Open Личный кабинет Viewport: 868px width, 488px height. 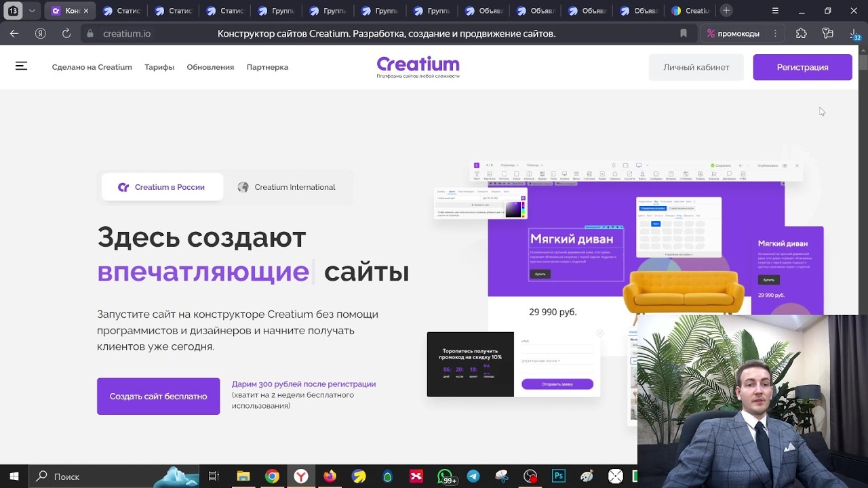coord(696,67)
